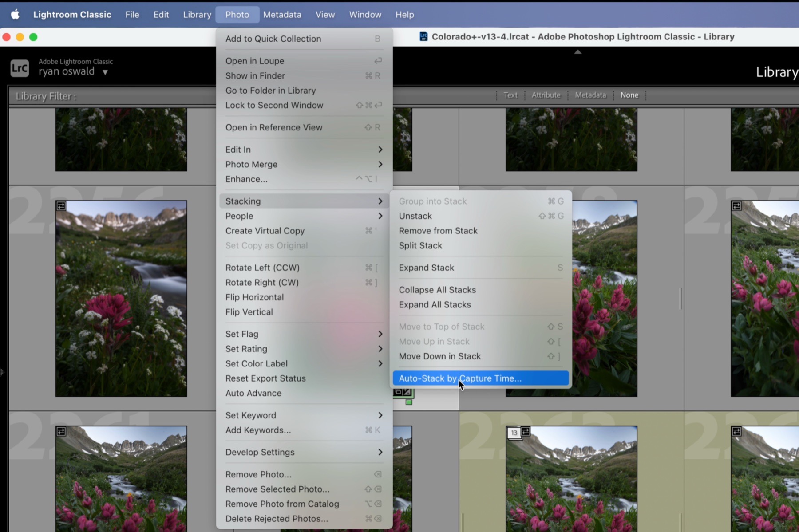Click the Lrc application logo
The height and width of the screenshot is (532, 799).
[x=20, y=68]
